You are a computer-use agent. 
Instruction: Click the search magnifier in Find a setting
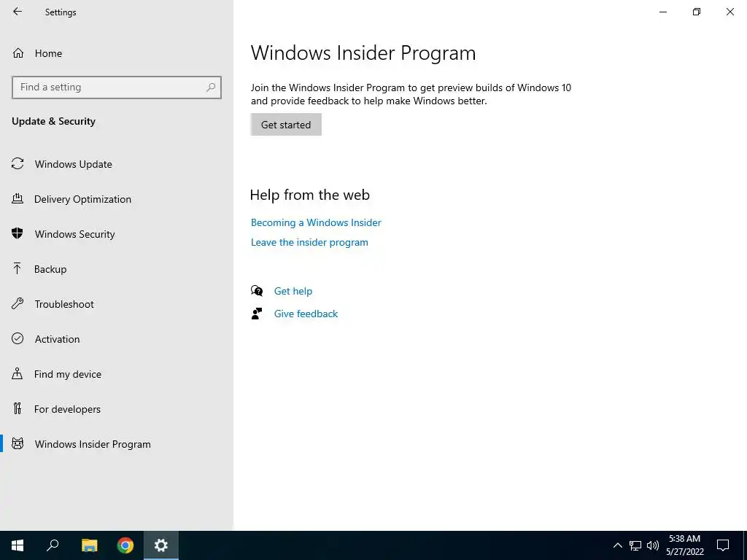pos(211,87)
